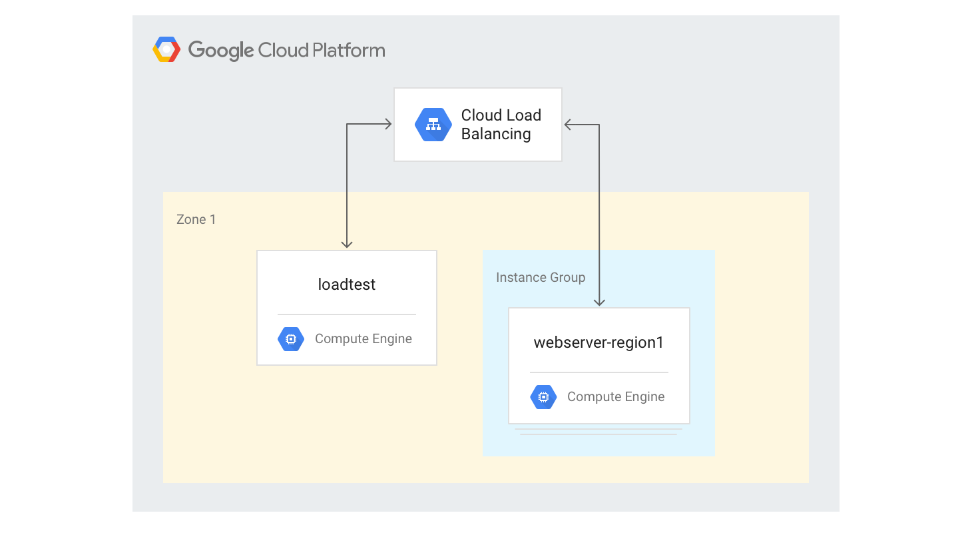Click the Cloud Load Balancing white card
Screen dimensions: 980x533
pos(478,124)
